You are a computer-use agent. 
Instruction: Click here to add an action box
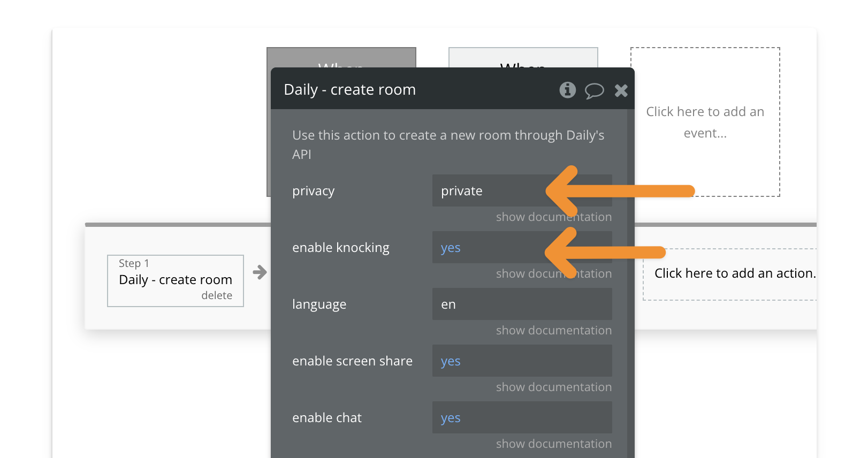point(730,274)
